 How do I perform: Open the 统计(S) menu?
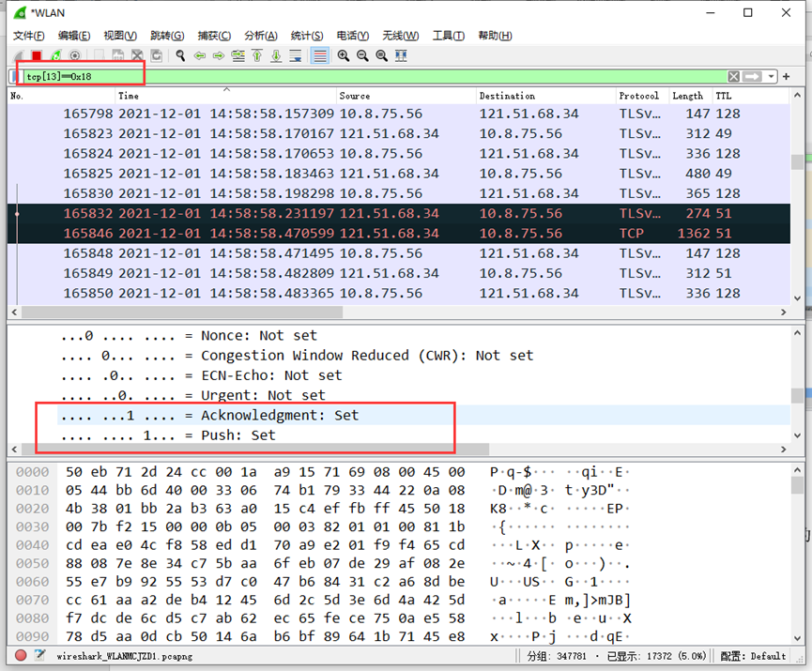tap(307, 36)
